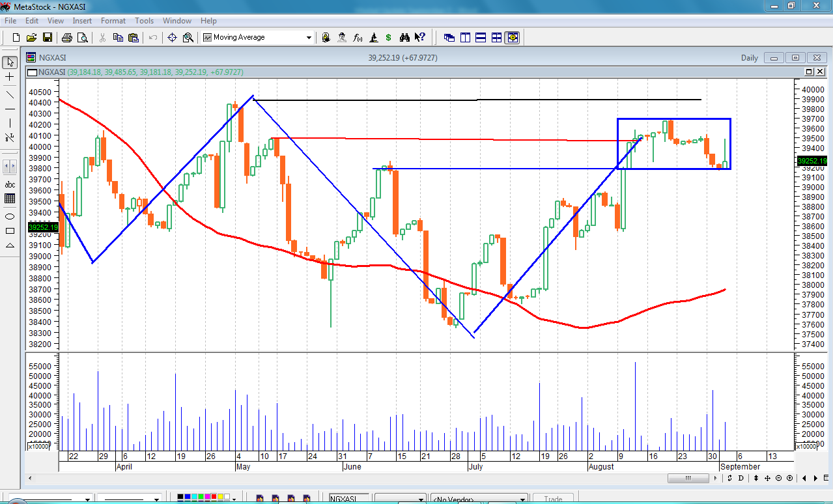833x504 pixels.
Task: Click the Print icon in toolbar
Action: [x=68, y=38]
